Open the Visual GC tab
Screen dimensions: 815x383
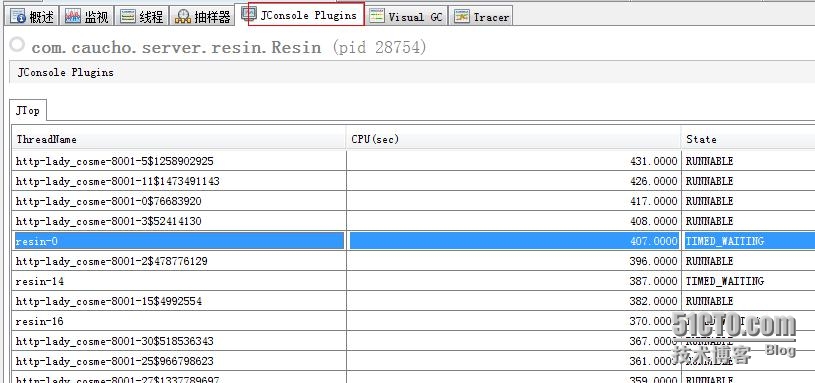tap(406, 17)
